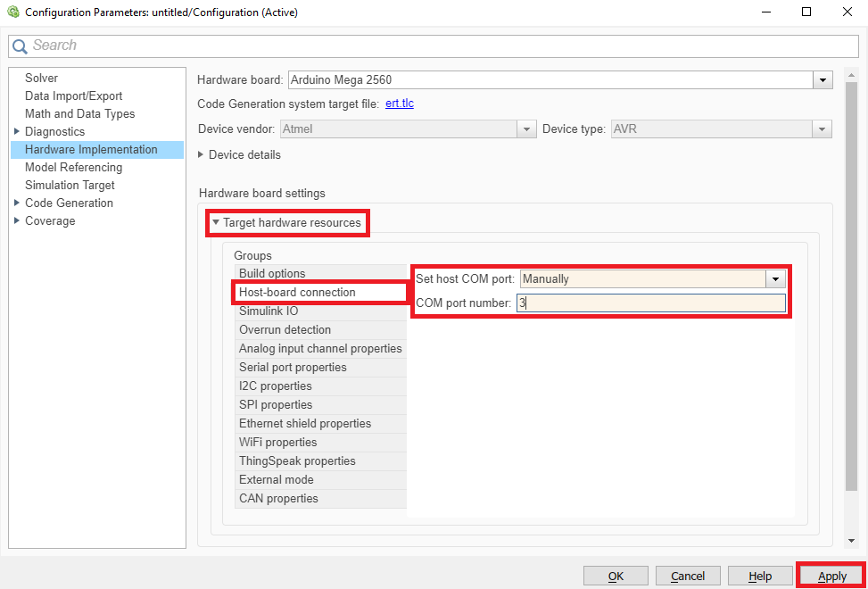Select Solver in the left pane
This screenshot has width=868, height=589.
pos(41,79)
